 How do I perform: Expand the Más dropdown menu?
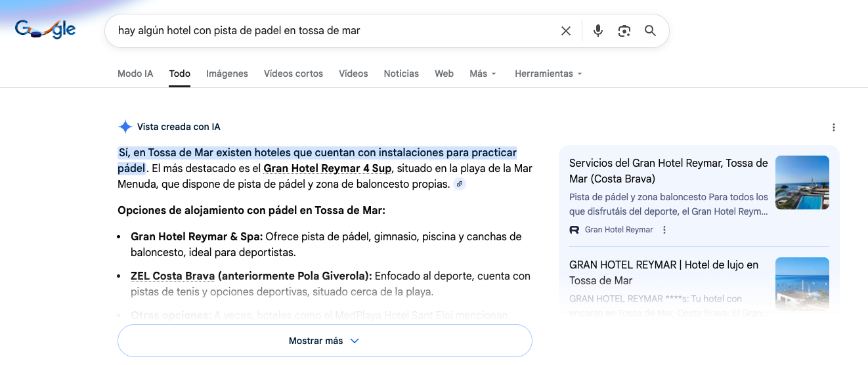(x=483, y=74)
